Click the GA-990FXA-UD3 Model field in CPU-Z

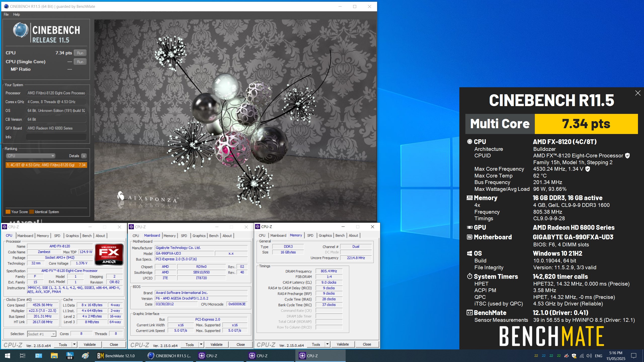[x=184, y=253]
